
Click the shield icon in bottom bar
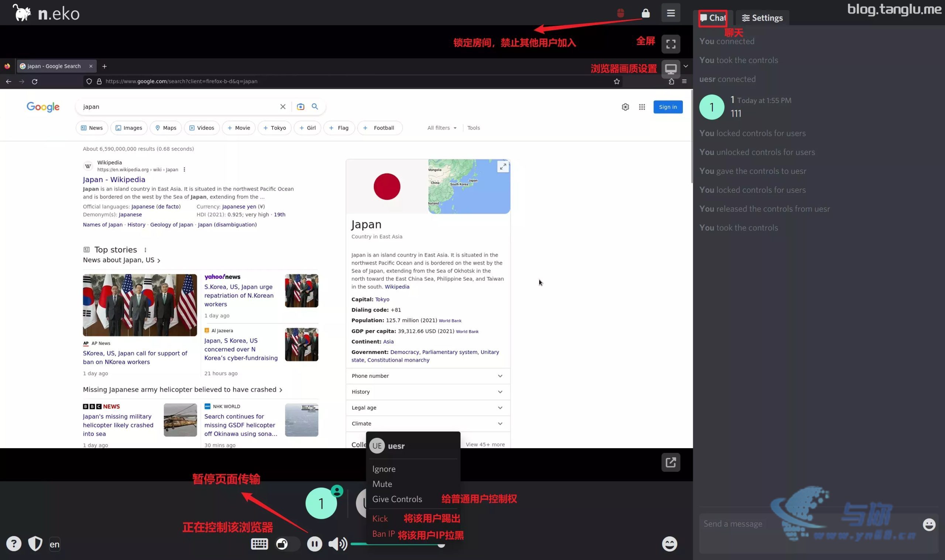coord(35,544)
